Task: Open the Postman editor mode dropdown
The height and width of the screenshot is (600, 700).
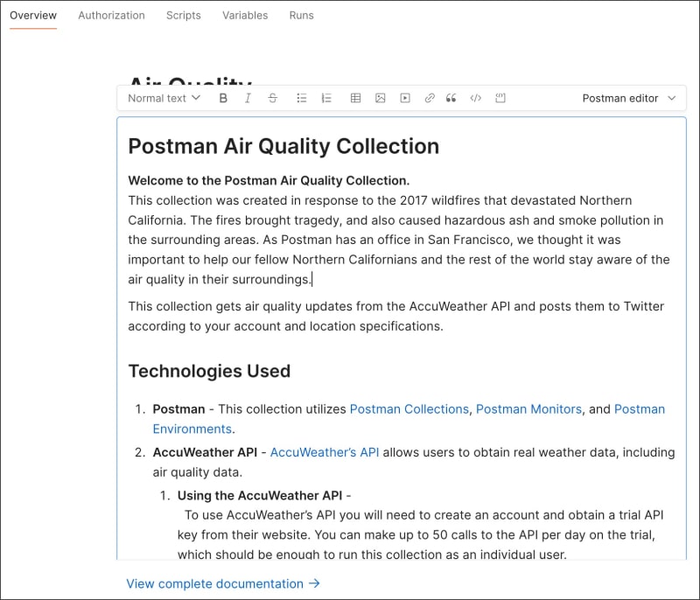Action: pos(629,98)
